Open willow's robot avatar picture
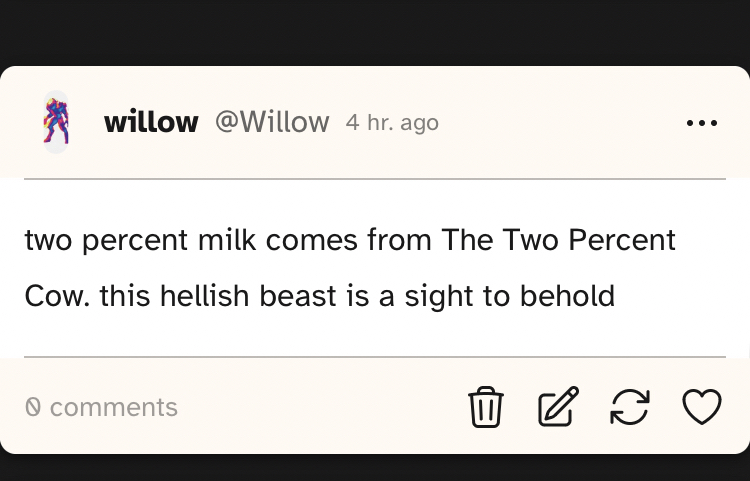 tap(56, 122)
